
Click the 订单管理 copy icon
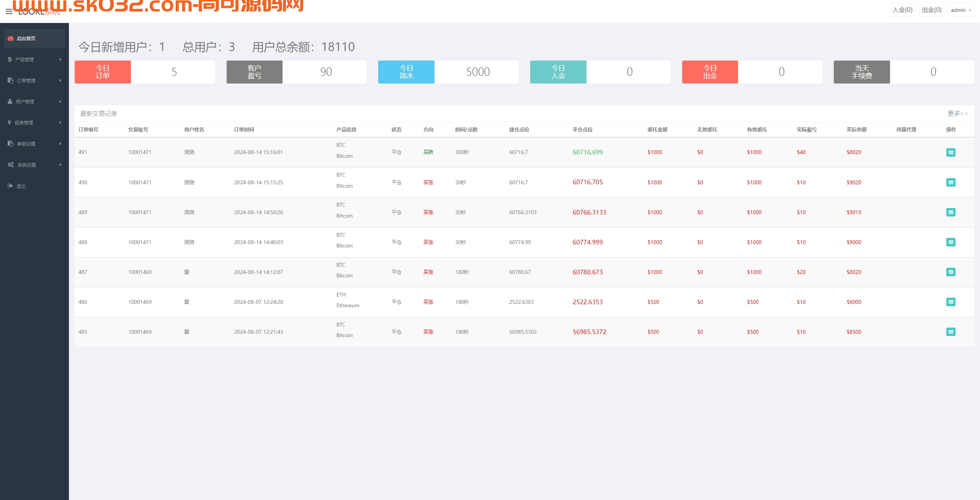coord(10,80)
